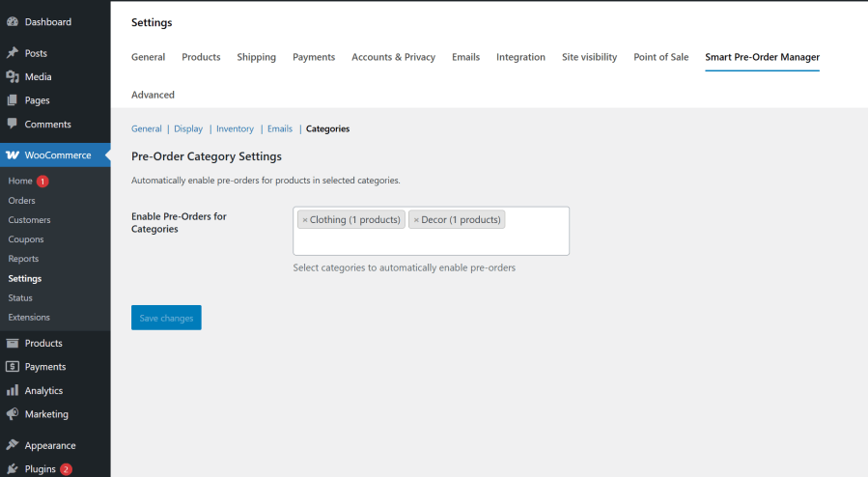Open the Emails sub-section link
The height and width of the screenshot is (477, 868).
pos(280,128)
